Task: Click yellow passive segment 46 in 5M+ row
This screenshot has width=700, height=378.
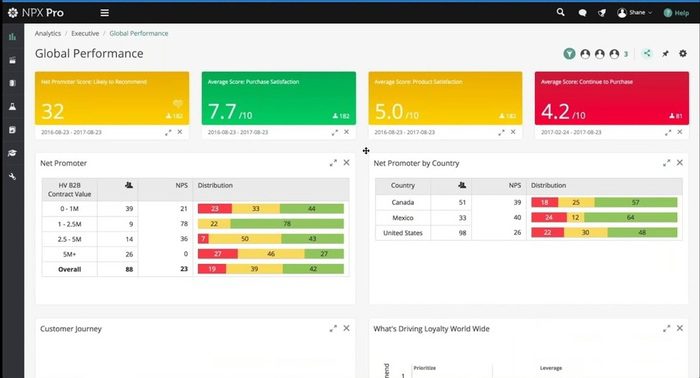Action: 271,254
